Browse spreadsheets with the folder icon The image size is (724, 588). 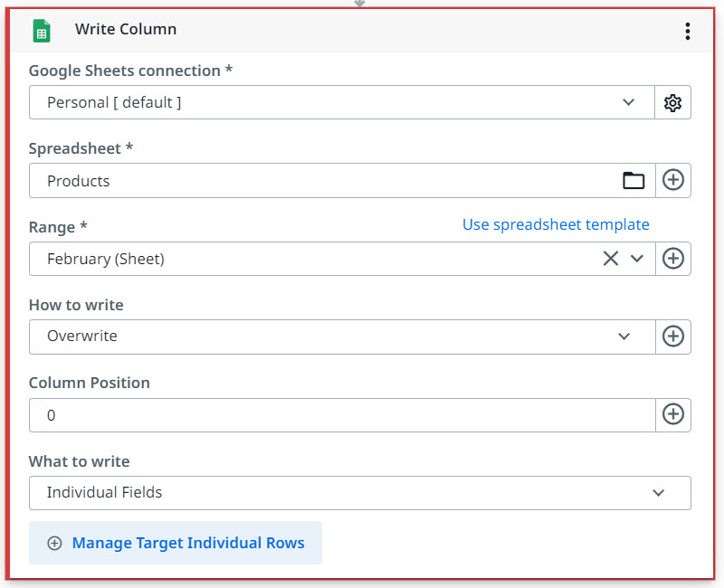633,181
